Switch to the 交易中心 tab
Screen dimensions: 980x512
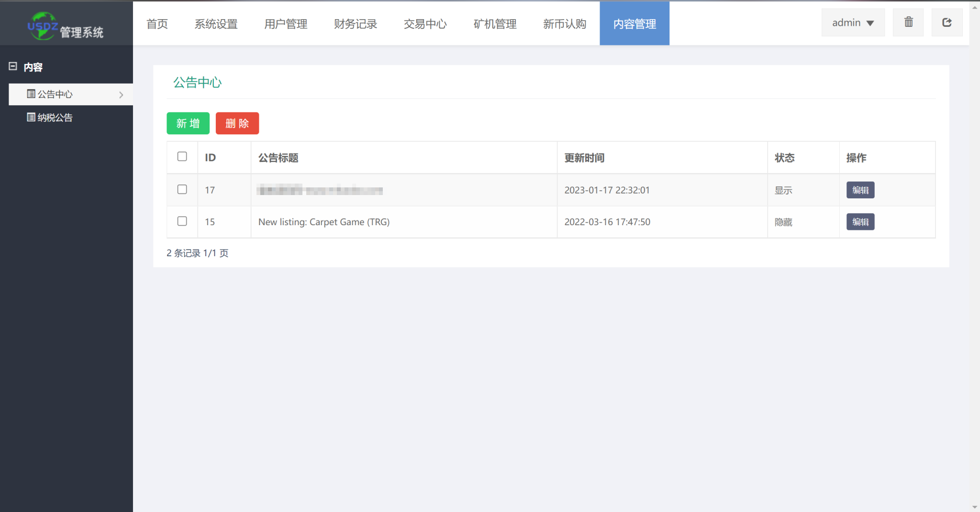pos(425,24)
